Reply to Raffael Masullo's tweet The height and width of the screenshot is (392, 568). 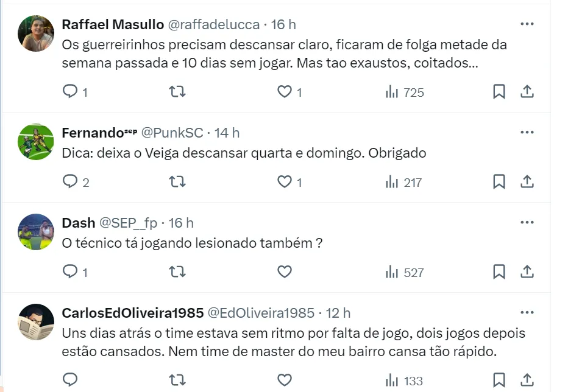coord(71,92)
